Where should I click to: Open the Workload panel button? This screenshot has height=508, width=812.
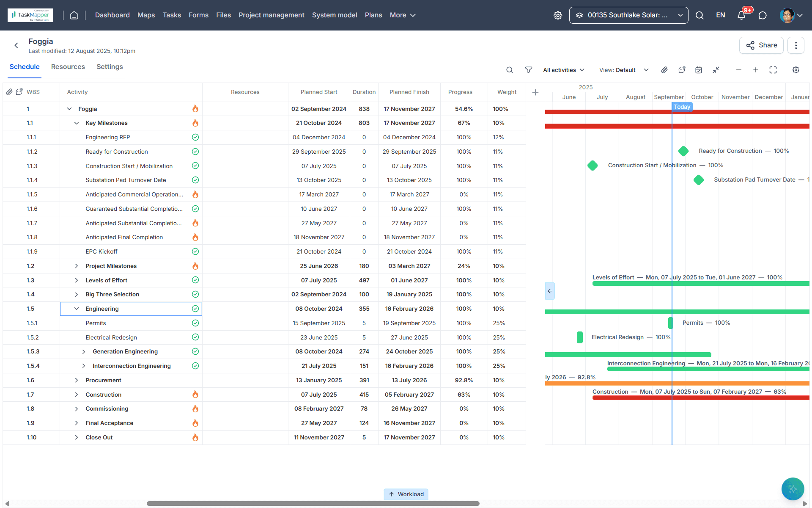(406, 494)
